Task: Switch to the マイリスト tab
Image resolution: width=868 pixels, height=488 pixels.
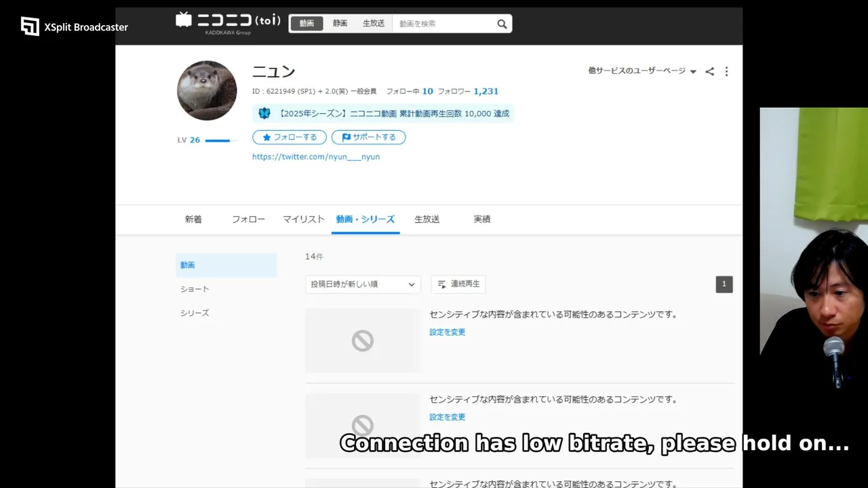Action: tap(304, 220)
